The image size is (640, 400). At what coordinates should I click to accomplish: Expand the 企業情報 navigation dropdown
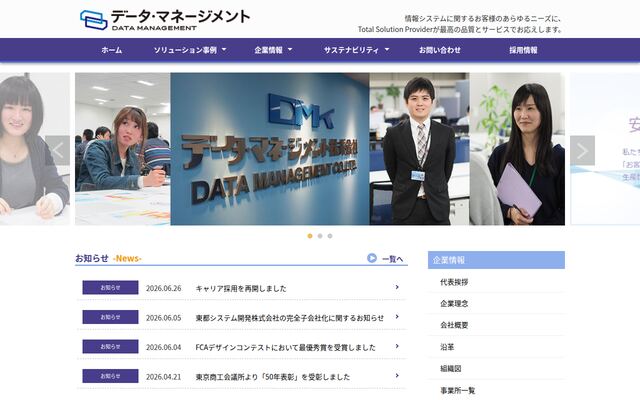click(273, 50)
